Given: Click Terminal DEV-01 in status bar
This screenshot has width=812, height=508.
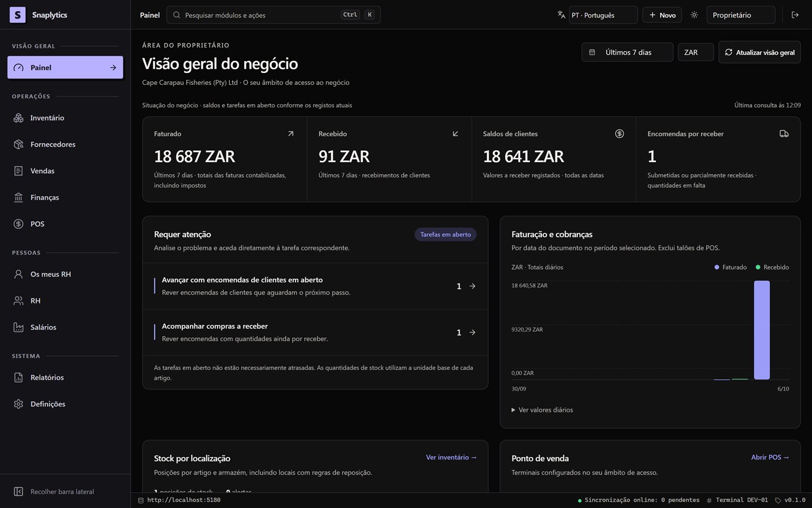Looking at the screenshot, I should point(738,500).
